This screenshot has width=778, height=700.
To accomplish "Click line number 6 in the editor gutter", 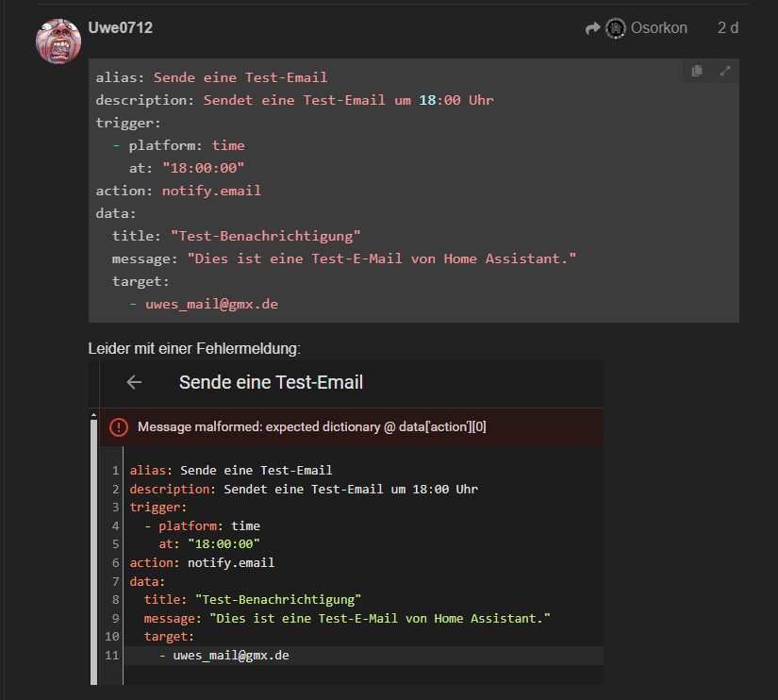I will 115,562.
